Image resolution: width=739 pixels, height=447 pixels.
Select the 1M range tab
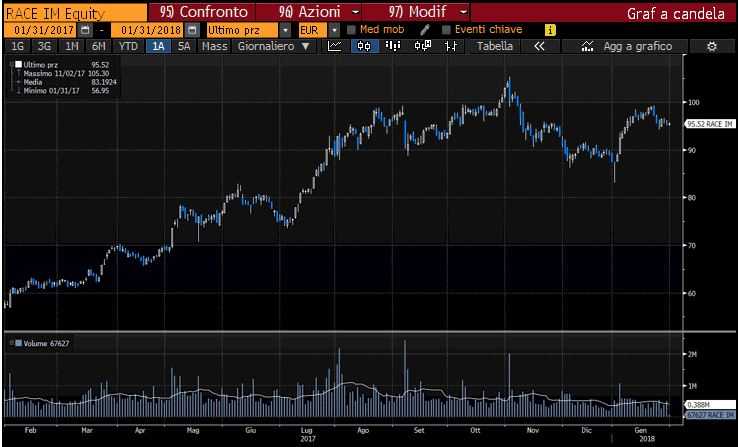tap(71, 46)
